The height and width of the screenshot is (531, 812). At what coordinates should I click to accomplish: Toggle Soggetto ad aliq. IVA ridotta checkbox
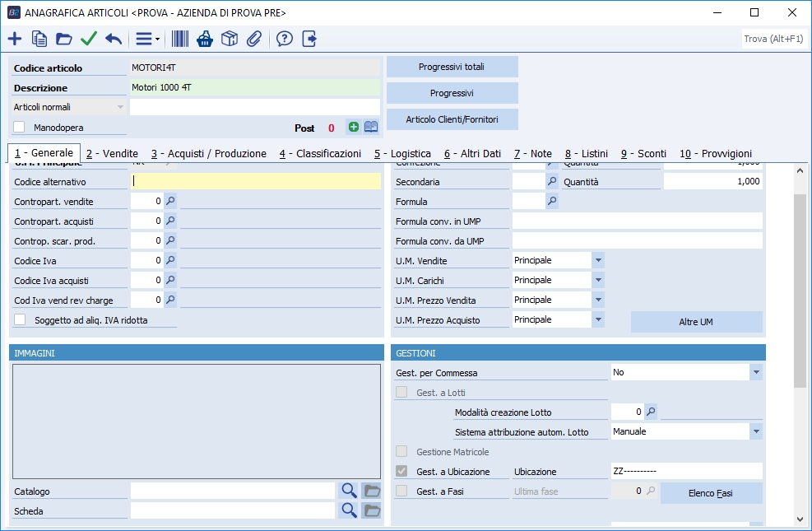click(20, 319)
